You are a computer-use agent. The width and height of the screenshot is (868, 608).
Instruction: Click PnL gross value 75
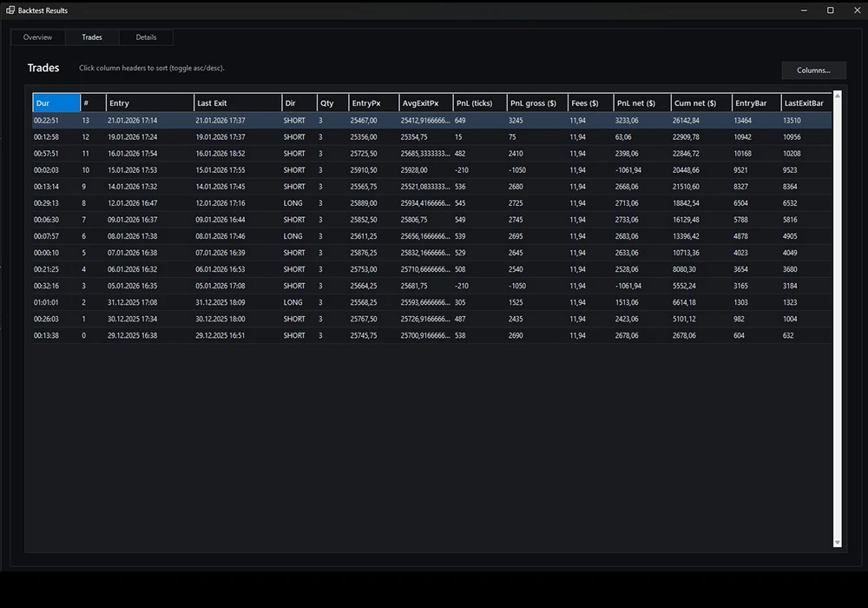pos(512,136)
